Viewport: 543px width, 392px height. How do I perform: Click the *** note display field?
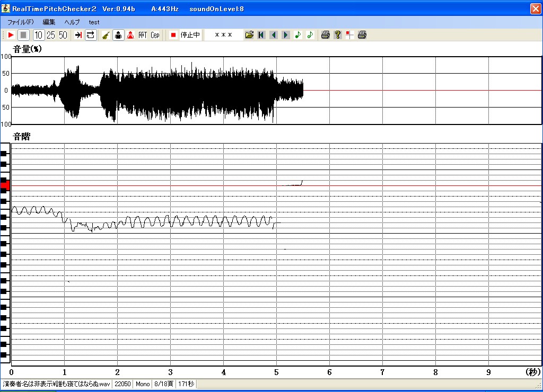coord(223,35)
